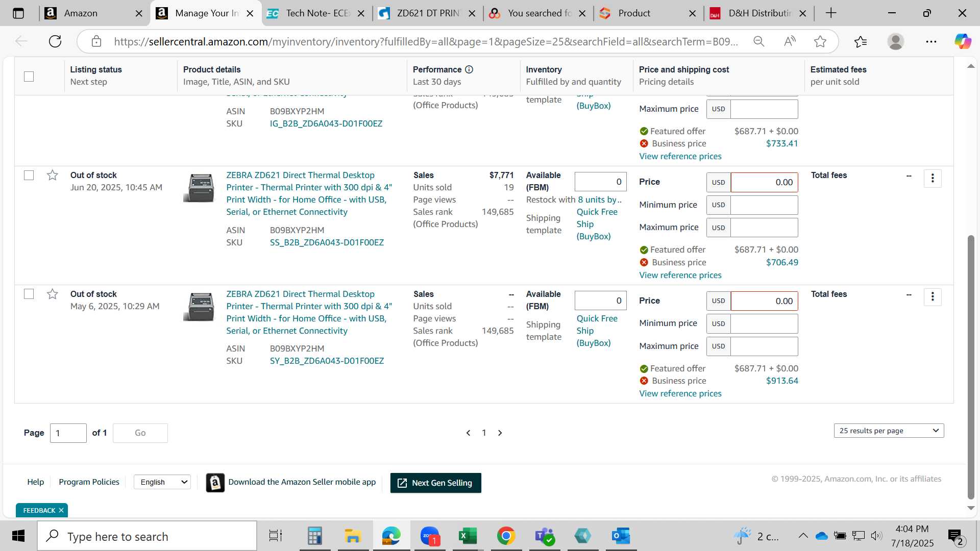Show hidden system tray icons chevron

click(803, 536)
